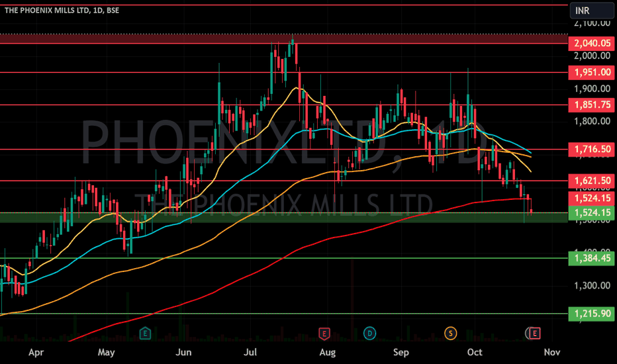
Task: Click the 2,000.00 price axis value
Action: [593, 56]
